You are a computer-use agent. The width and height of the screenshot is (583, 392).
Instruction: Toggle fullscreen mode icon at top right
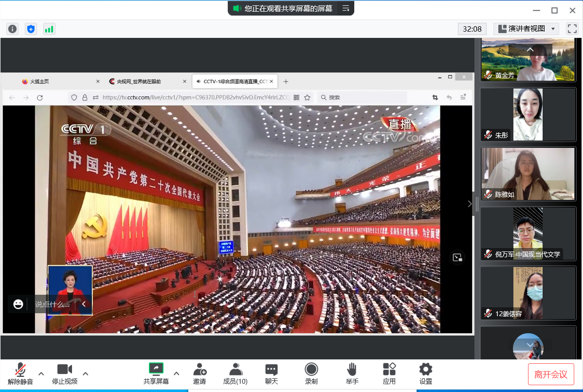point(572,29)
